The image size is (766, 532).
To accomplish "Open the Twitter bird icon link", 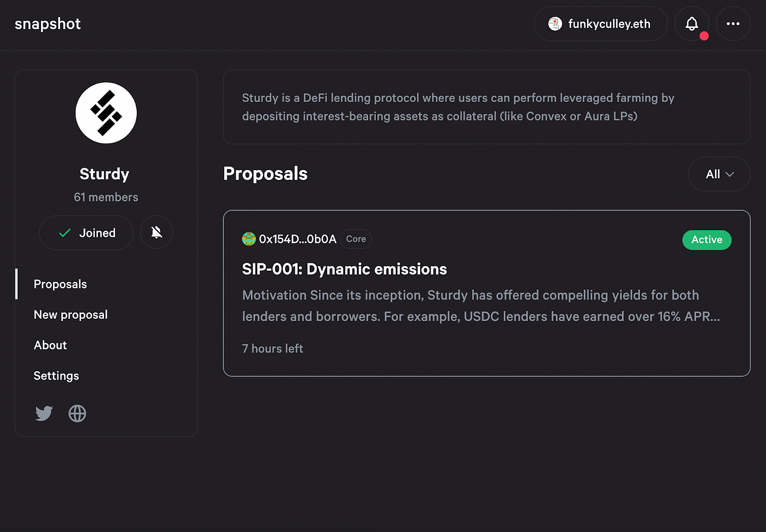I will 44,413.
